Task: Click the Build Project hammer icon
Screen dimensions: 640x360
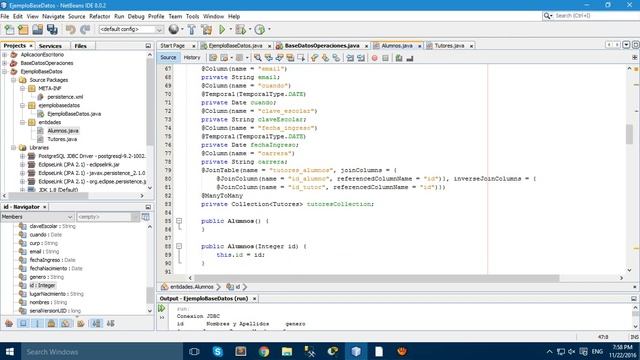Action: [x=191, y=29]
